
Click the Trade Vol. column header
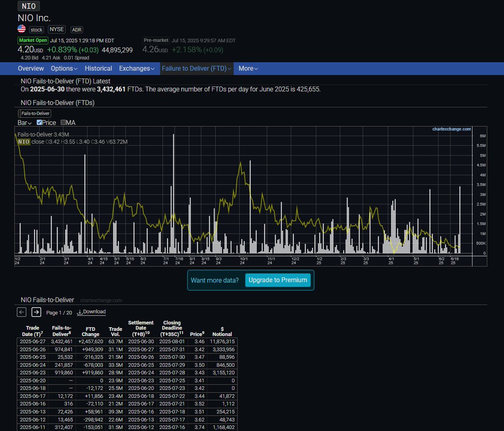click(115, 331)
